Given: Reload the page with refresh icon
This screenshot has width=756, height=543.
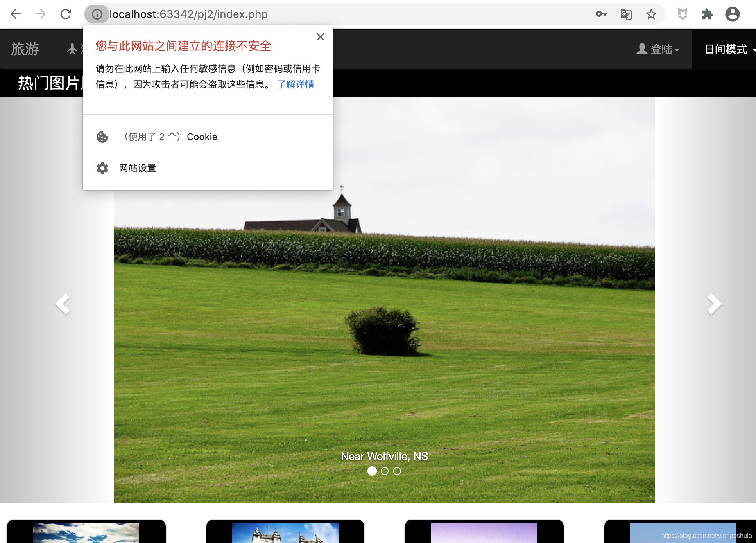Looking at the screenshot, I should 66,14.
